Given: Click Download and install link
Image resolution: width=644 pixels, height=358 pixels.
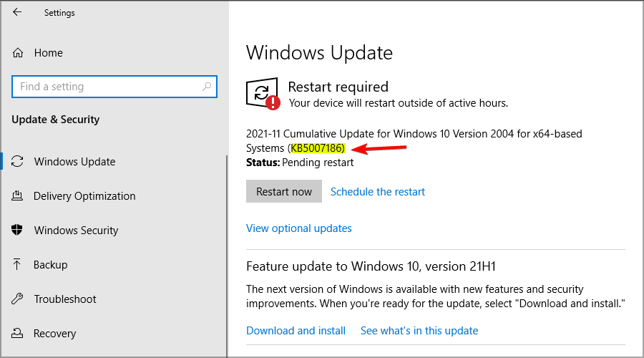Looking at the screenshot, I should pos(296,331).
